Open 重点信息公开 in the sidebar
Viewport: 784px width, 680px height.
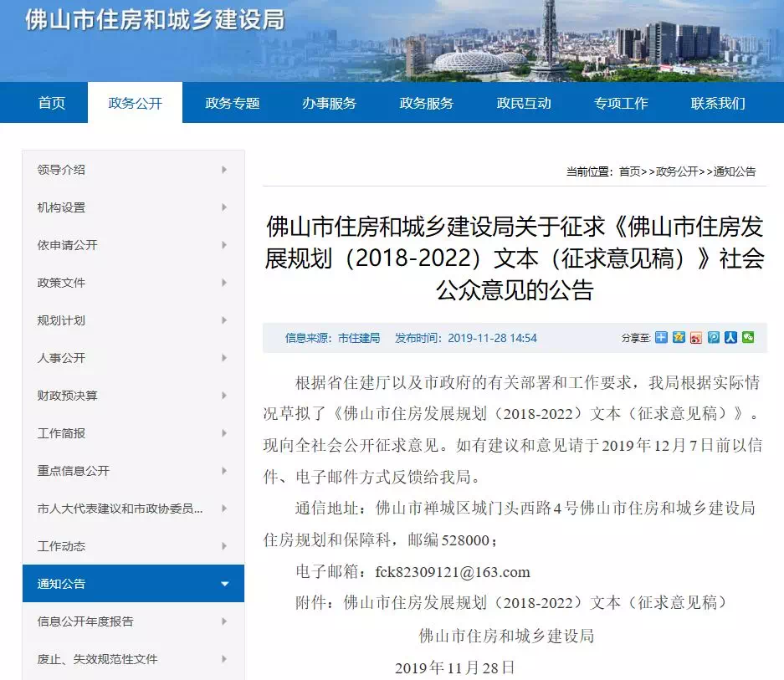click(x=73, y=471)
